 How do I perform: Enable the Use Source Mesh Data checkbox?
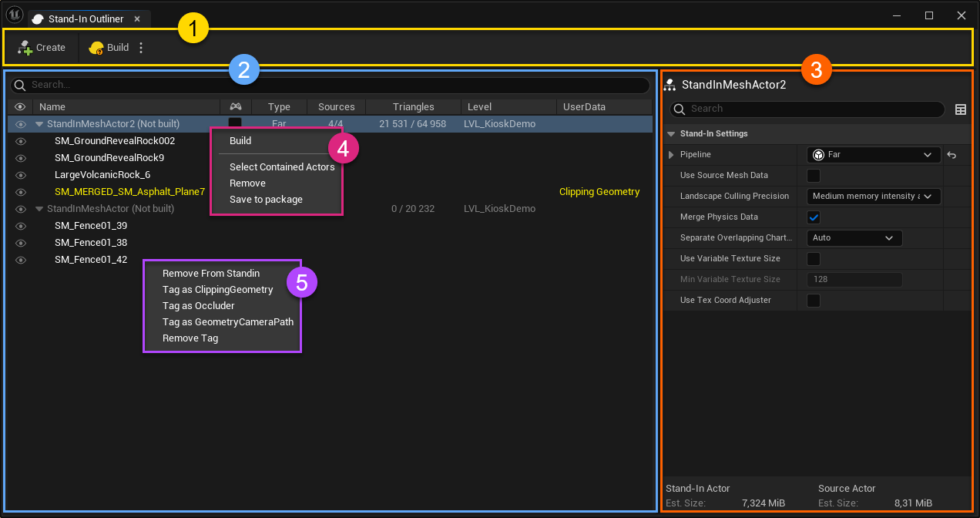[814, 176]
